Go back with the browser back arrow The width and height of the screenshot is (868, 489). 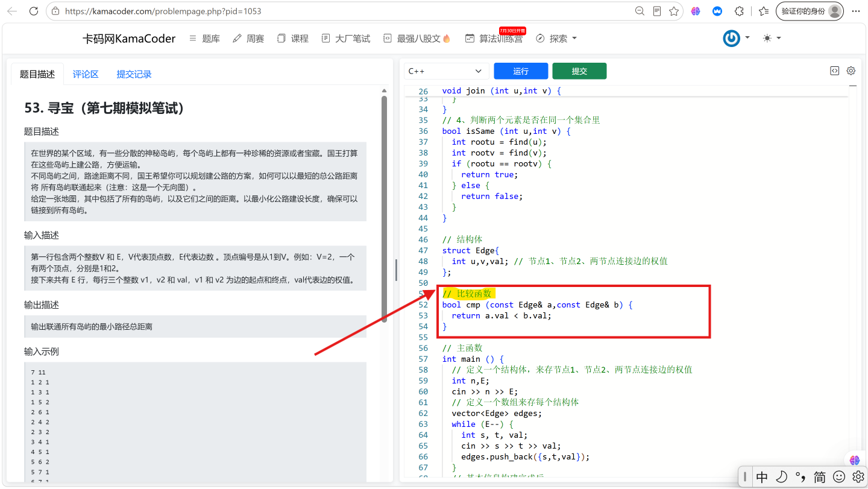12,11
